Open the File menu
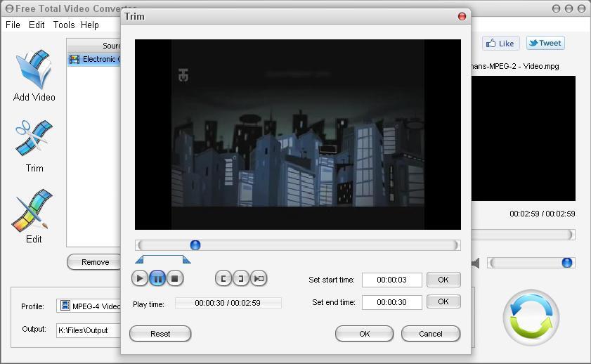This screenshot has height=364, width=591. coord(13,25)
